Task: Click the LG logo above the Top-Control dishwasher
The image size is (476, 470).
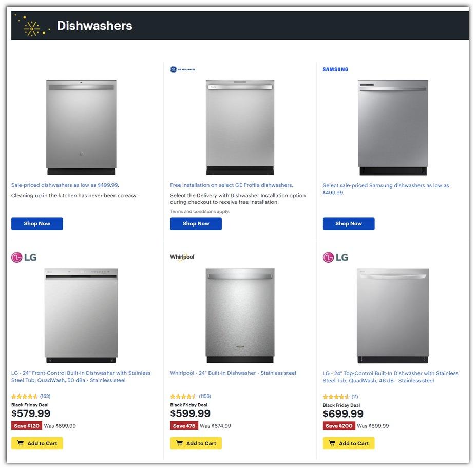Action: coord(335,257)
